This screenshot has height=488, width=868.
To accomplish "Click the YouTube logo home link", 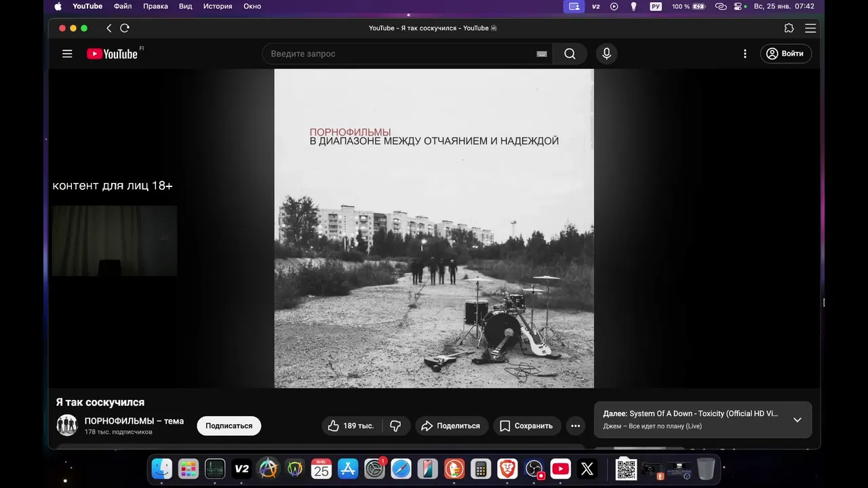I will click(x=113, y=54).
